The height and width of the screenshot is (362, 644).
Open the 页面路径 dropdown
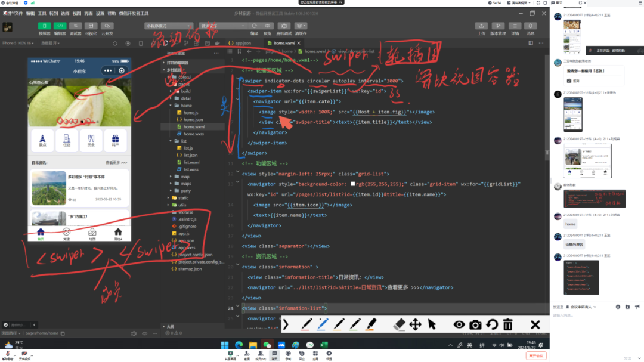point(11,333)
